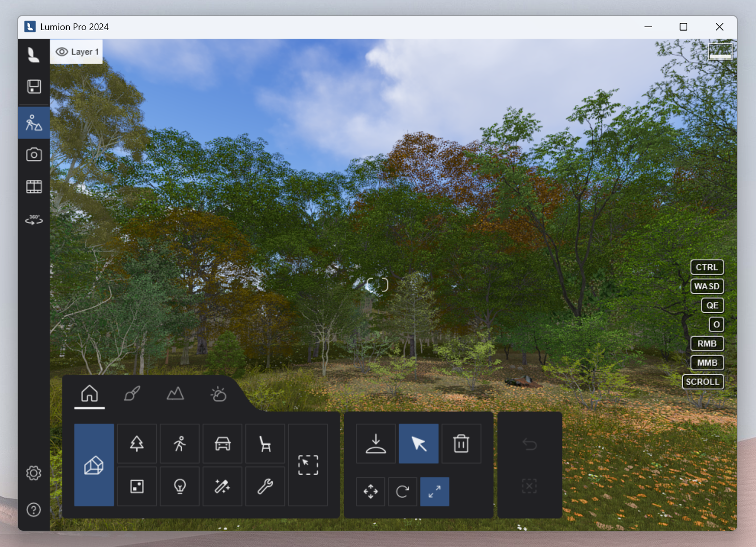The image size is (756, 547).
Task: Open the Weather sun-cloud tab
Action: pos(218,394)
